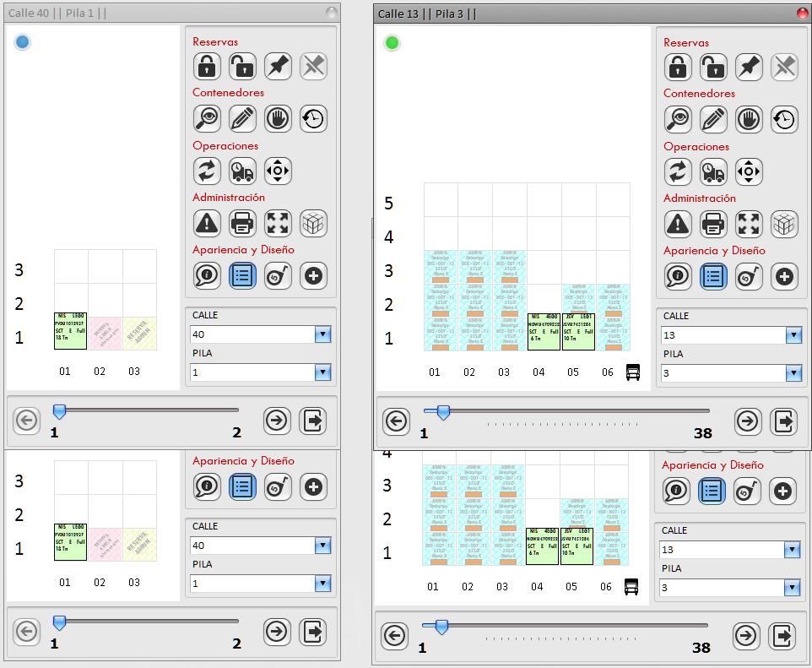Open the container view magnifier in the upper Calle 40 window
This screenshot has width=812, height=668.
pos(207,119)
